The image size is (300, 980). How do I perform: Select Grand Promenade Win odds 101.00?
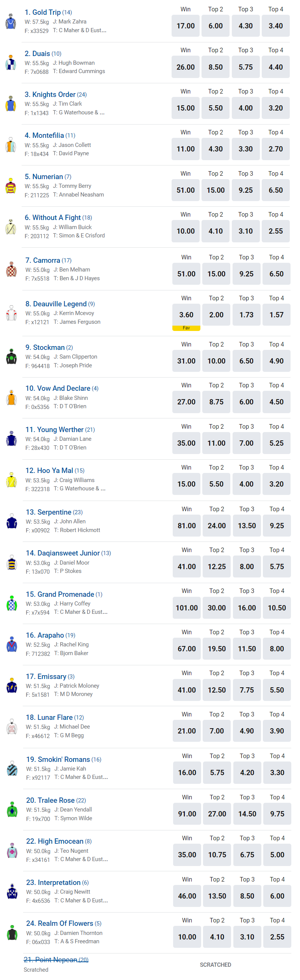(186, 608)
